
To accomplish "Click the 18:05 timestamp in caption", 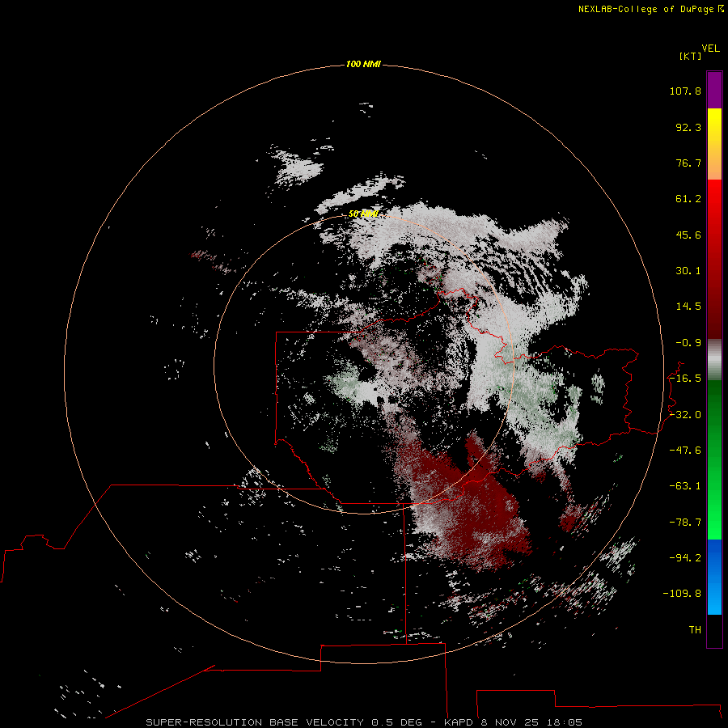I will [565, 722].
